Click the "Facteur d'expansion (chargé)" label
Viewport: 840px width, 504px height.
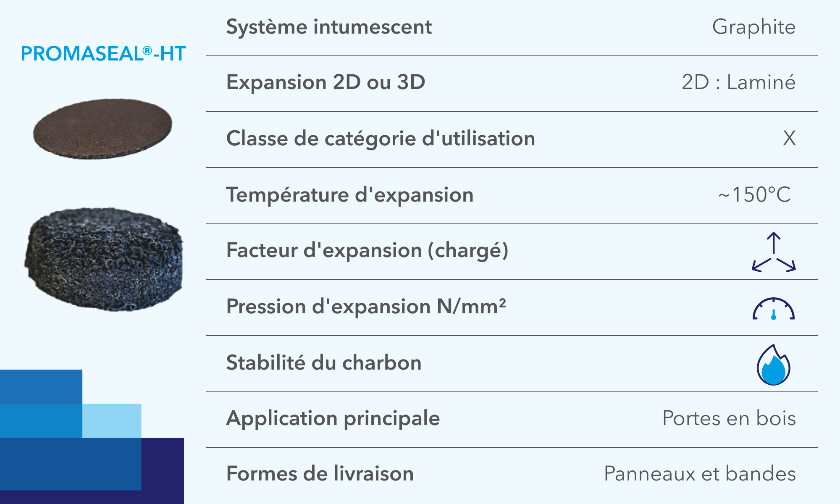[x=367, y=250]
